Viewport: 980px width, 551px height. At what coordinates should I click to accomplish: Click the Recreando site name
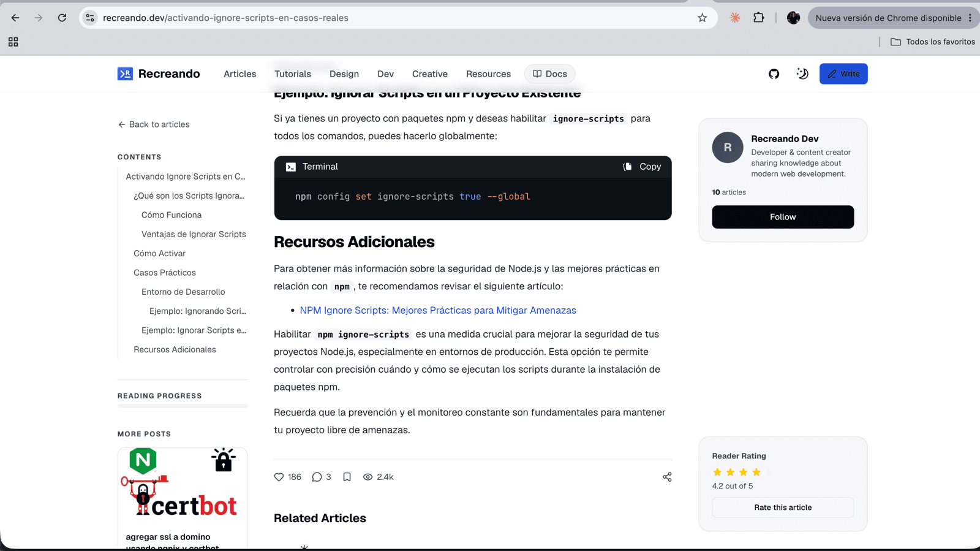(169, 74)
